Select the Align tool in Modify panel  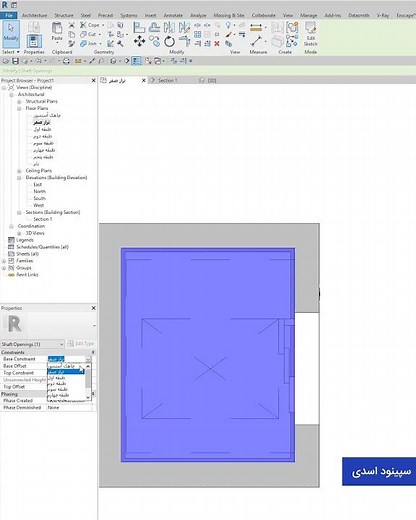click(139, 27)
